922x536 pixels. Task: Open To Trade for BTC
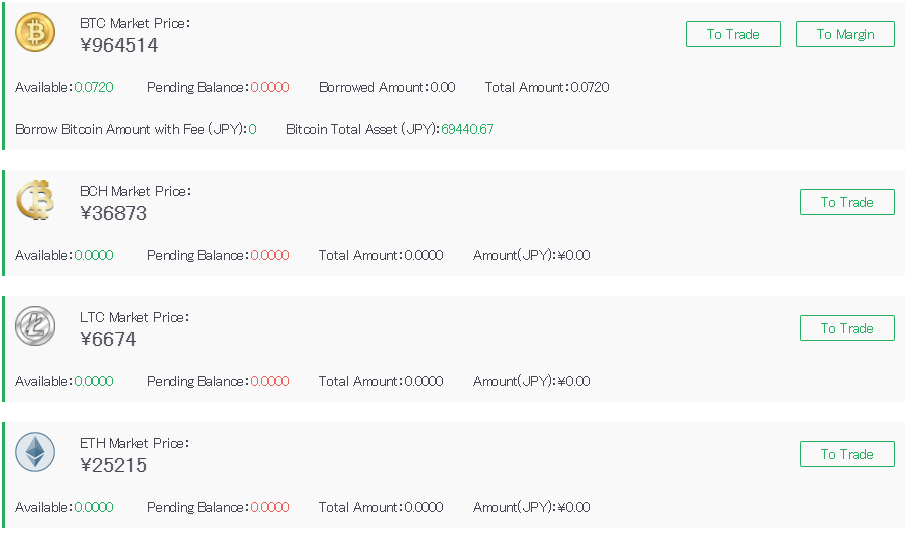(733, 34)
